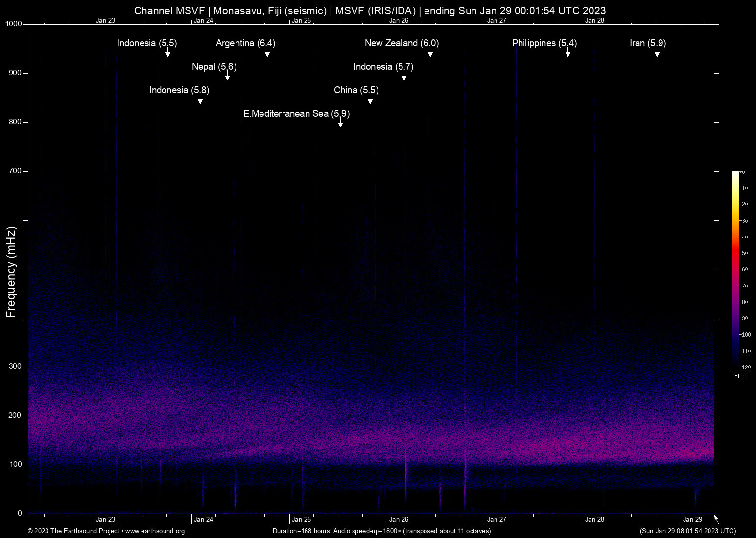Select the "Philippines (5.4)" earthquake label
756x538 pixels.
click(x=544, y=43)
